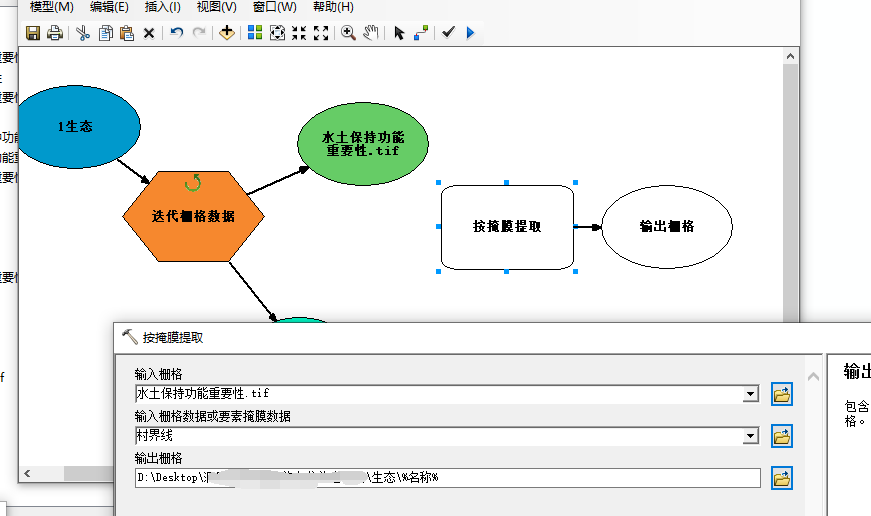This screenshot has width=871, height=516.
Task: Apply auto layout to the model
Action: (255, 33)
